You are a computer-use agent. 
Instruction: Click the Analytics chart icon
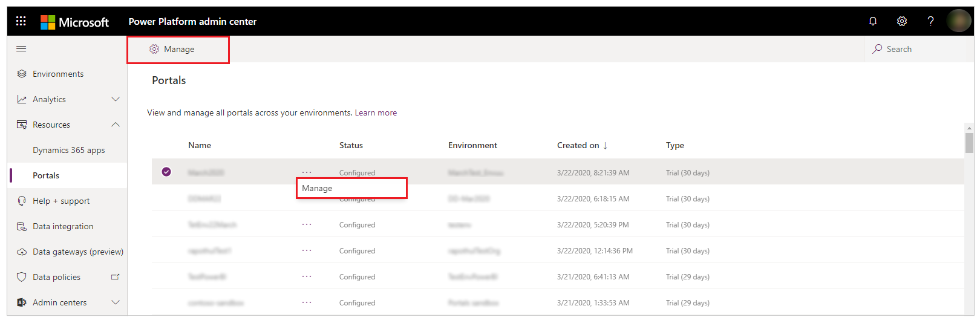pos(22,99)
